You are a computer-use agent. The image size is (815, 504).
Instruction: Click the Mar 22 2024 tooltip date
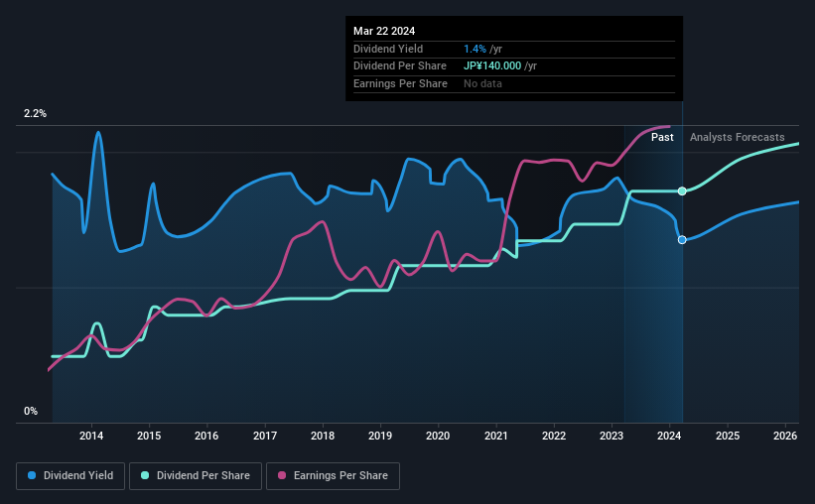pos(384,31)
